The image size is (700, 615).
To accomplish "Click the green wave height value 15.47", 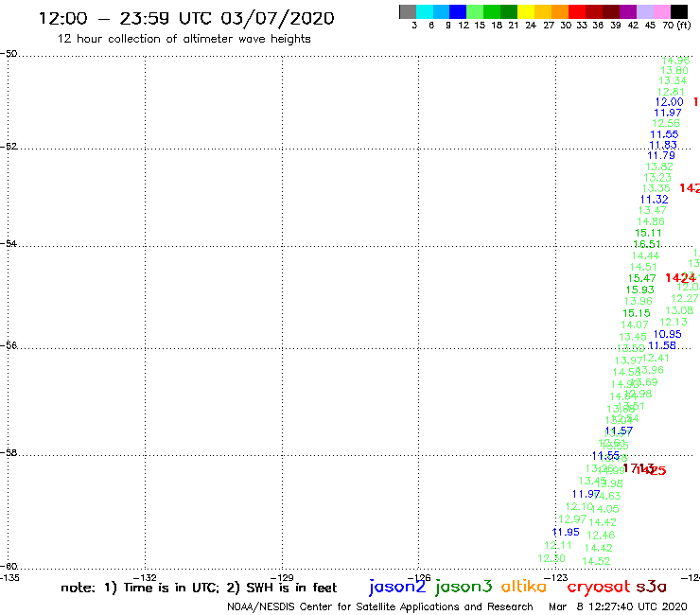I will pos(642,278).
